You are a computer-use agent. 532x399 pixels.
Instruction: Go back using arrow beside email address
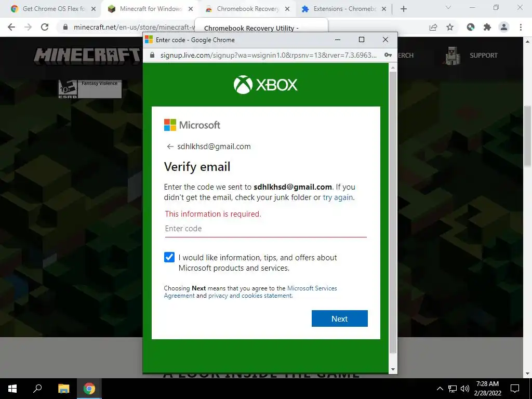(x=170, y=147)
